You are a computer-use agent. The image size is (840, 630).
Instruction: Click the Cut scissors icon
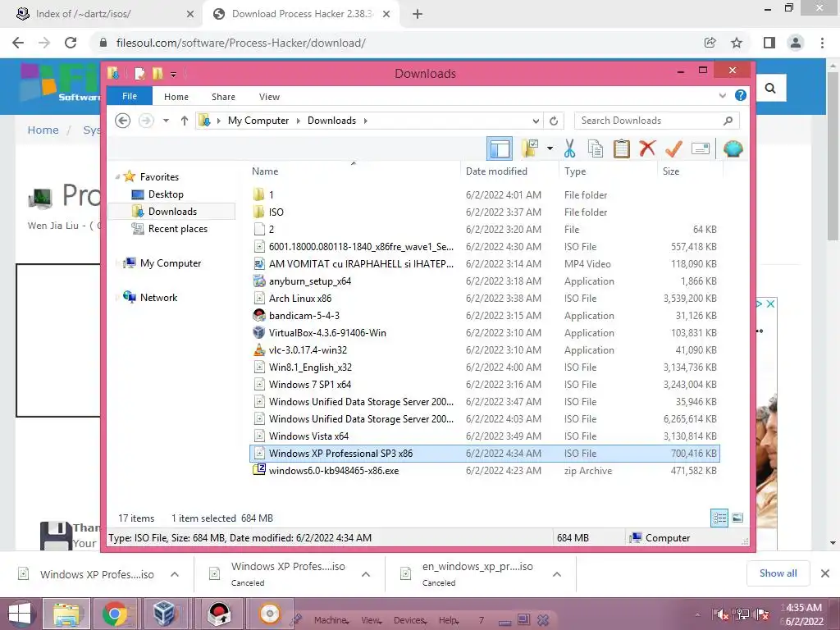(569, 148)
